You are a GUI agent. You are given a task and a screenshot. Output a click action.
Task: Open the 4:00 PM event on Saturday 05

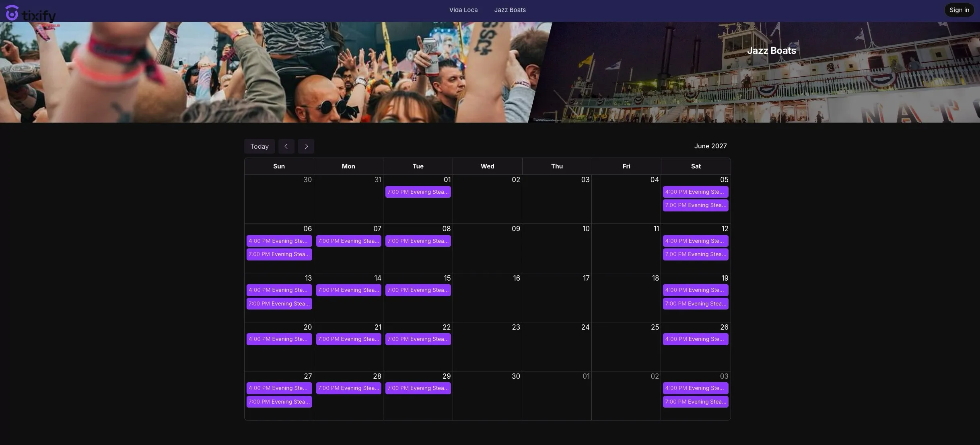coord(696,192)
